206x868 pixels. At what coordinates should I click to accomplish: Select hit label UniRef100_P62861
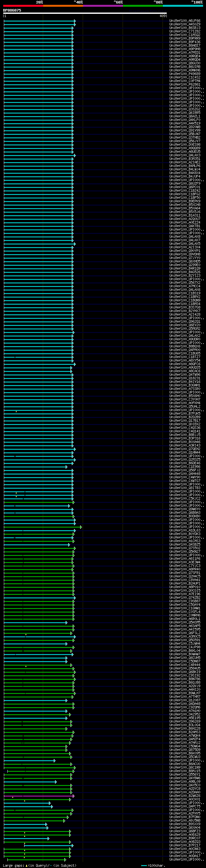point(185,85)
